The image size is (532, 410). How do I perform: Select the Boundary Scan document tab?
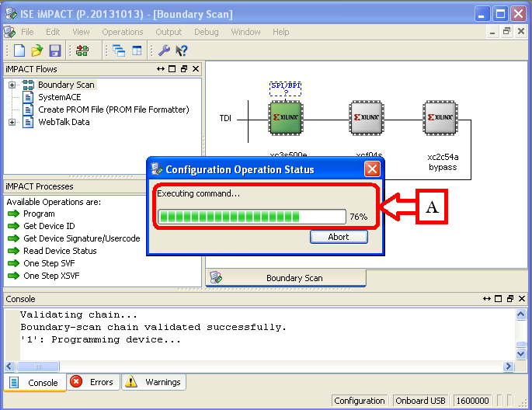click(x=286, y=278)
